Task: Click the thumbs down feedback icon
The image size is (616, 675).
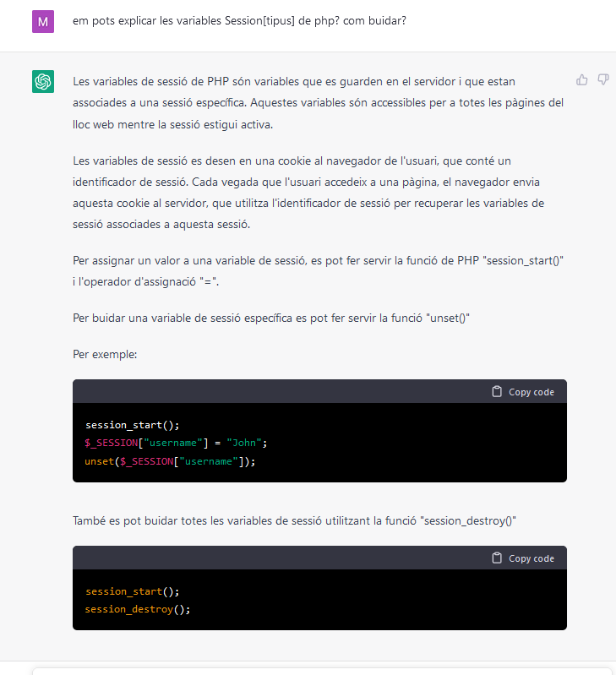Action: pos(603,79)
